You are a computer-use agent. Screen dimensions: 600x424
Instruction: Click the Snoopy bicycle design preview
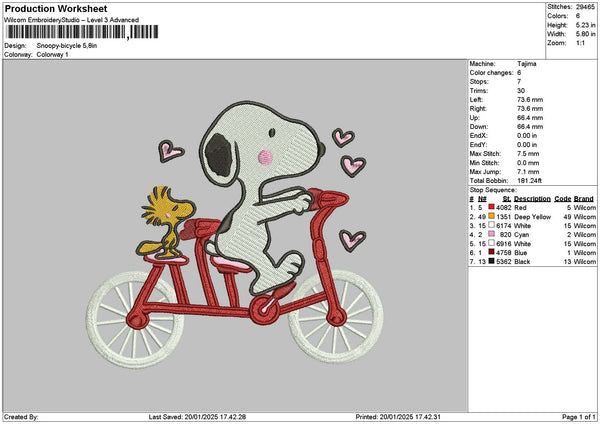point(234,235)
